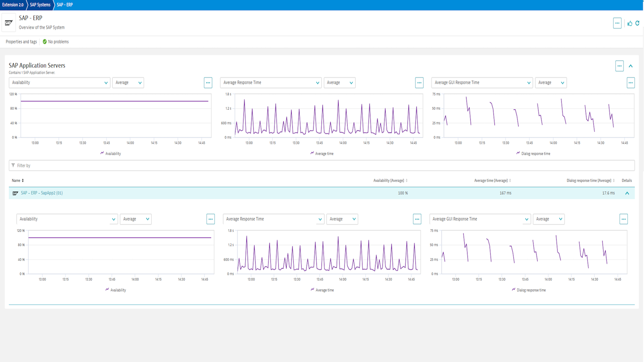Image resolution: width=644 pixels, height=362 pixels.
Task: Open the lower Availability metric dropdown
Action: 67,219
